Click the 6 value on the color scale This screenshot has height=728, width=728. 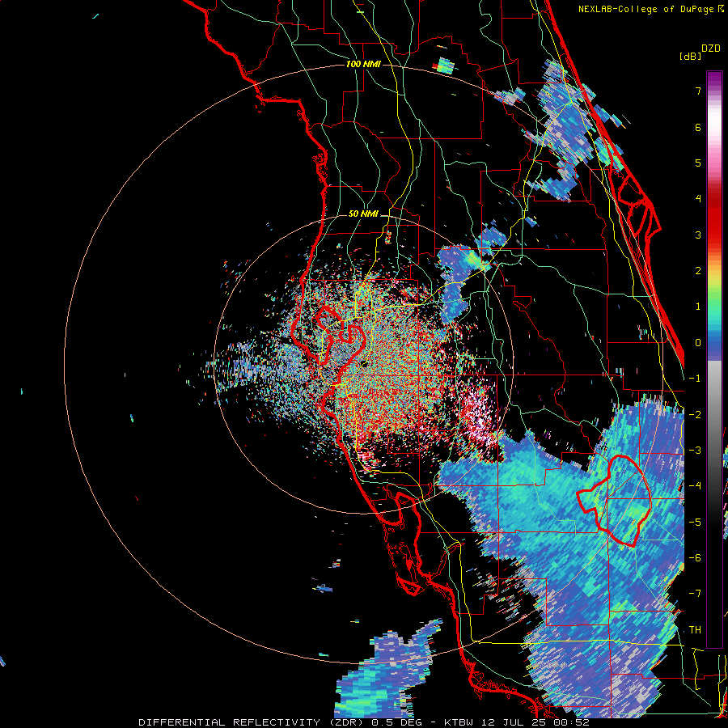click(698, 127)
